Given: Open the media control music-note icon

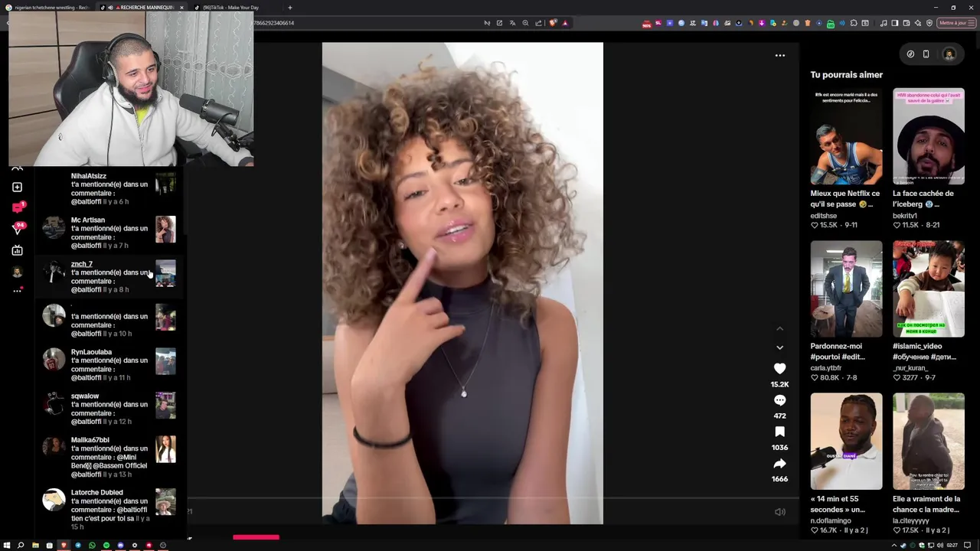Looking at the screenshot, I should point(883,23).
